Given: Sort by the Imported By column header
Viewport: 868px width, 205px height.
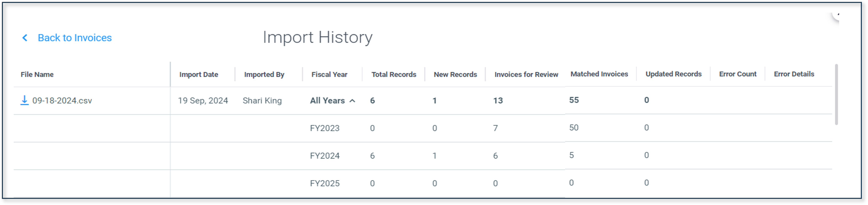Looking at the screenshot, I should pos(264,74).
